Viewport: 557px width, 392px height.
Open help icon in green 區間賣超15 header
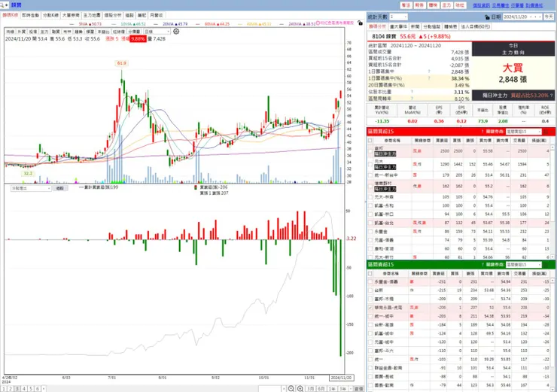(482, 265)
